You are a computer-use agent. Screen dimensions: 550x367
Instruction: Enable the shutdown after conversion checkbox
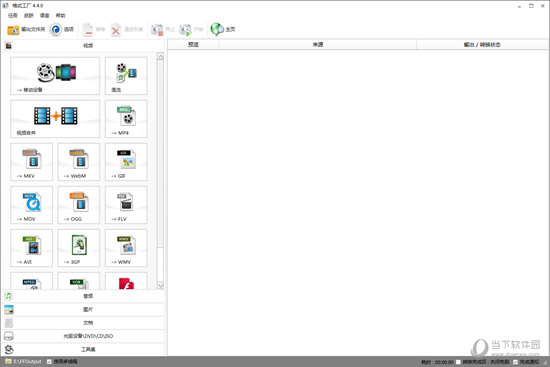click(x=458, y=362)
